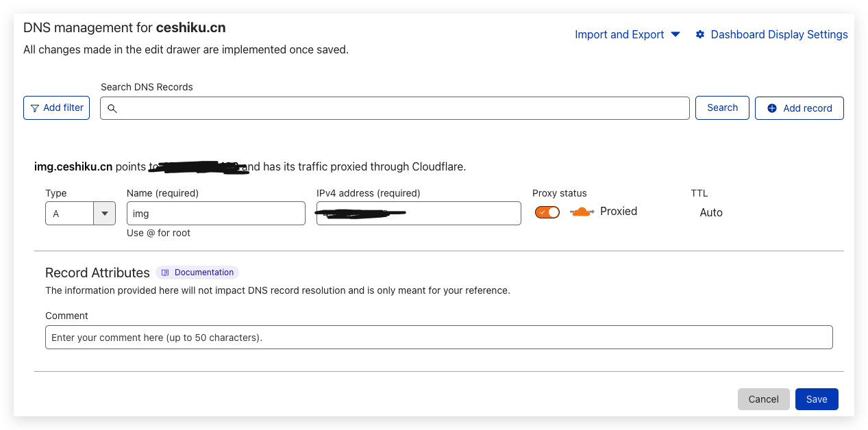868x430 pixels.
Task: Click the Record Attributes heading
Action: [97, 273]
